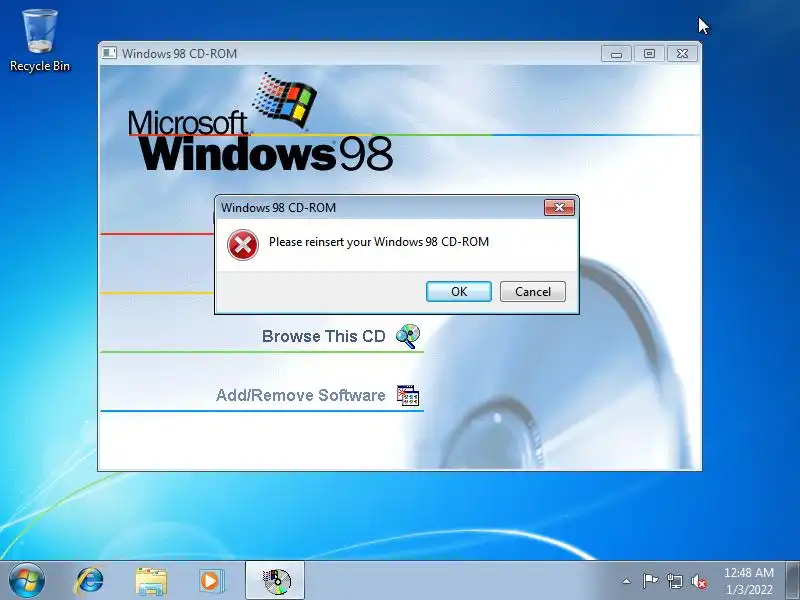Open Add/Remove Software link
The width and height of the screenshot is (800, 600).
(301, 395)
